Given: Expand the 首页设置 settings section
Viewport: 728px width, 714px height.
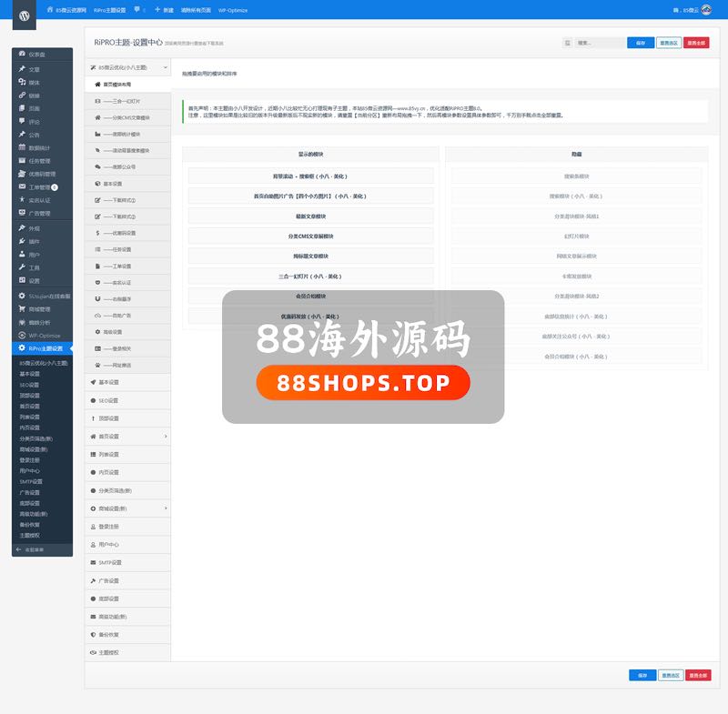Looking at the screenshot, I should 165,437.
